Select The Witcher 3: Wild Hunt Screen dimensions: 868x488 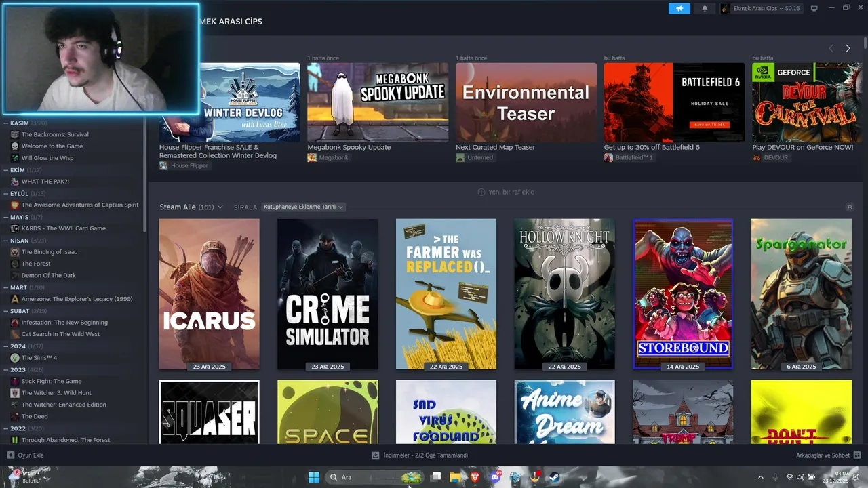[56, 393]
